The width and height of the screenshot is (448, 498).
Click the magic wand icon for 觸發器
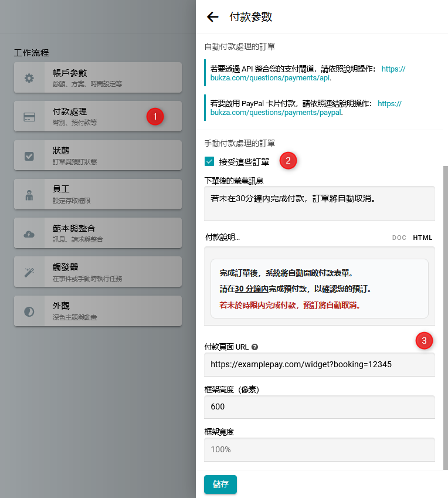coord(29,272)
